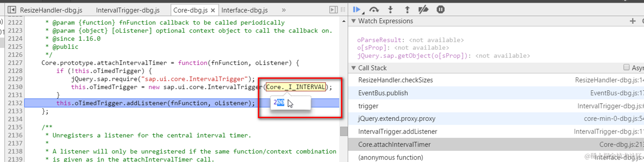
Task: Collapse the Watch Expressions section
Action: [x=354, y=21]
